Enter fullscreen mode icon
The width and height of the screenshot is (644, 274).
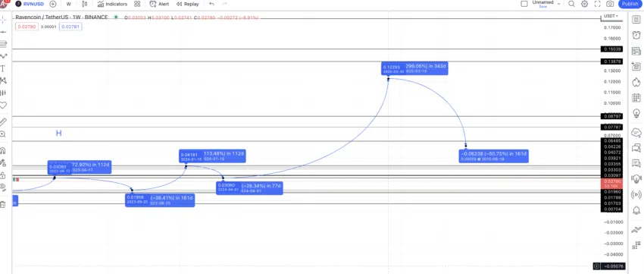[597, 4]
